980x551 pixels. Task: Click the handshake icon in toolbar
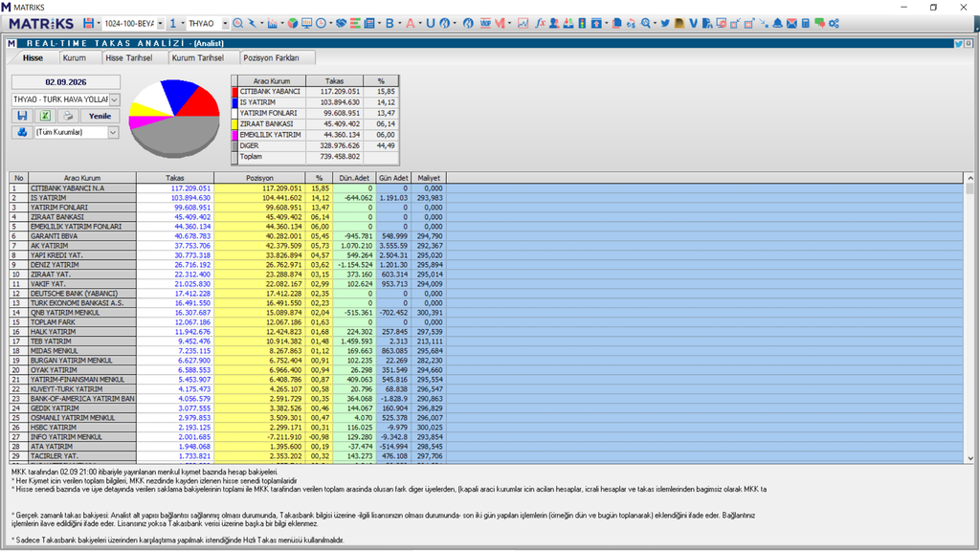click(341, 23)
